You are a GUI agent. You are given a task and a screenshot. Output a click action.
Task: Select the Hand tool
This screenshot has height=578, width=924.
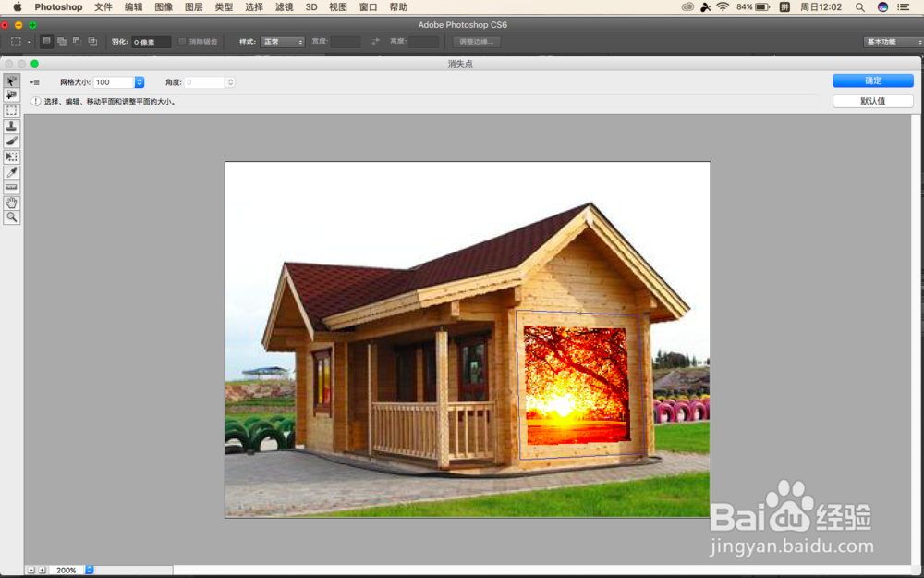[x=11, y=203]
